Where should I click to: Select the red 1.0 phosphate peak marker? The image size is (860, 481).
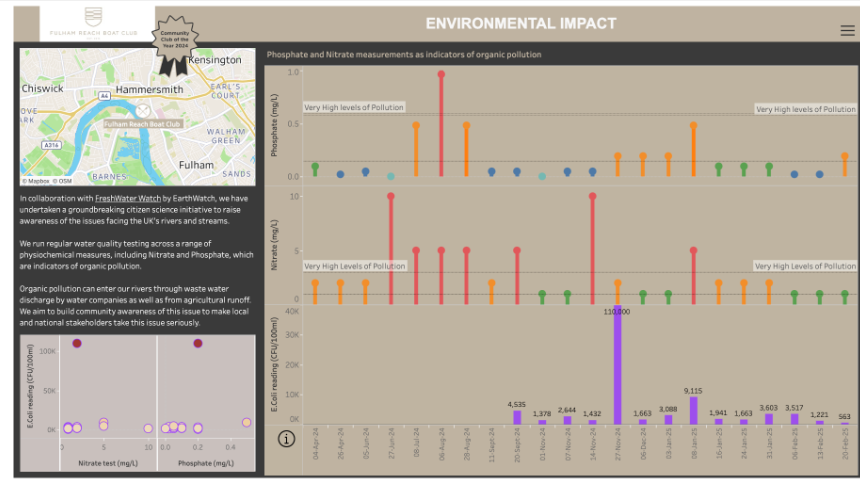click(441, 75)
